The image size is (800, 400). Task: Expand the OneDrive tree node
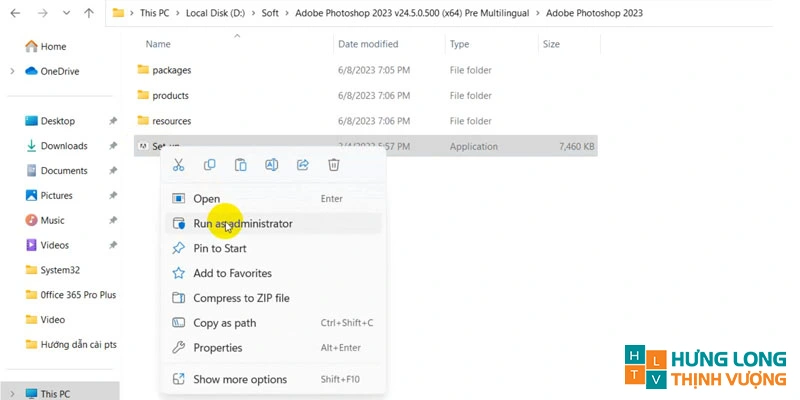pos(12,71)
